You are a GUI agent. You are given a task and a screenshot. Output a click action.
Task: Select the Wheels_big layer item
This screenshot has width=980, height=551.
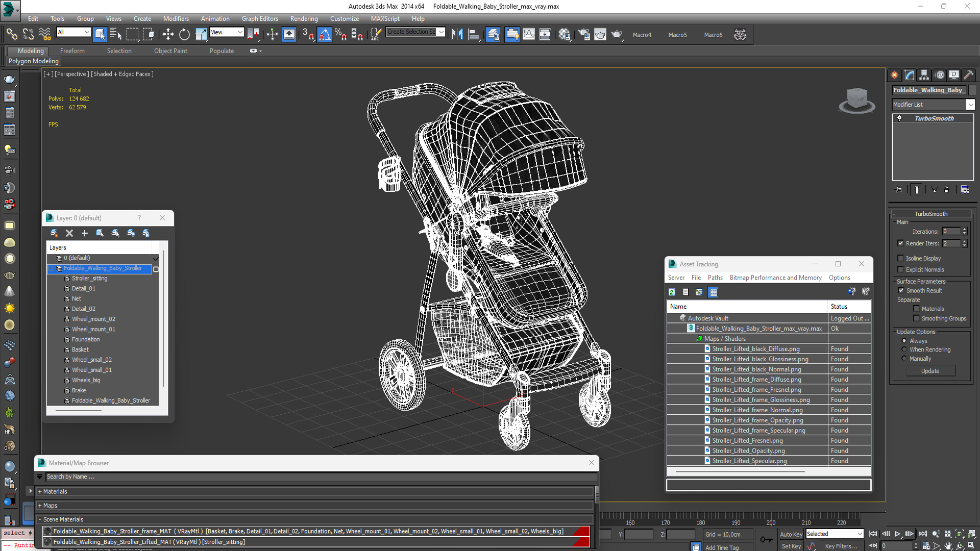86,380
